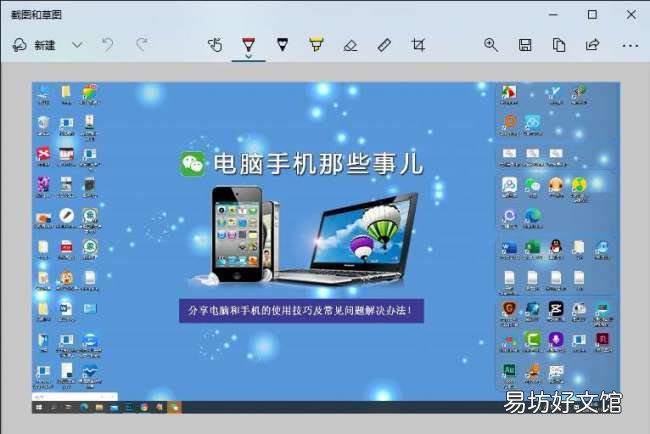
Task: Click the QQ penguin icon in the snip
Action: [x=555, y=248]
